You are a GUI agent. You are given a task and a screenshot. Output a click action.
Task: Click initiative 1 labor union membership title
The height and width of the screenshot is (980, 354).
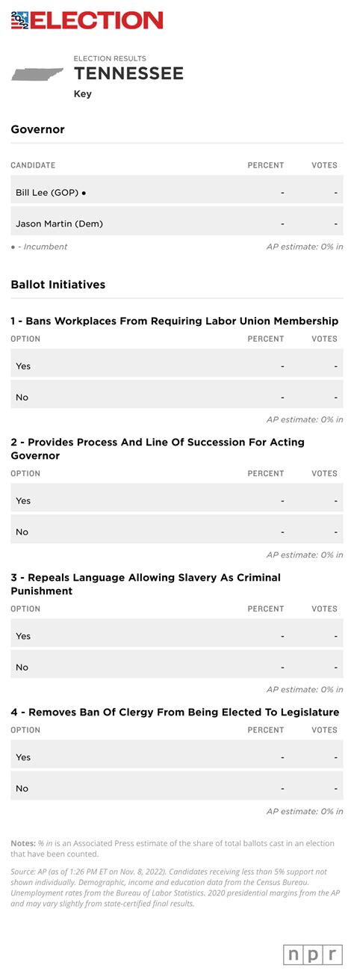pos(174,321)
